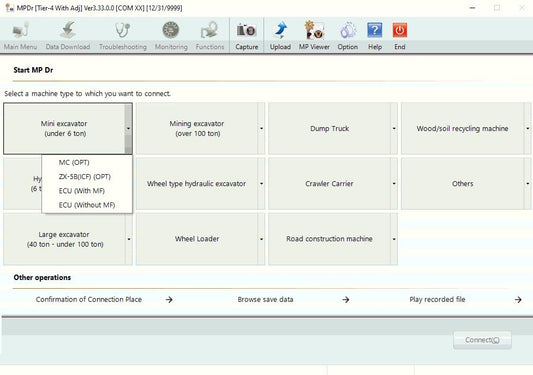
Task: Expand the Dump Truck dropdown arrow
Action: click(x=394, y=129)
